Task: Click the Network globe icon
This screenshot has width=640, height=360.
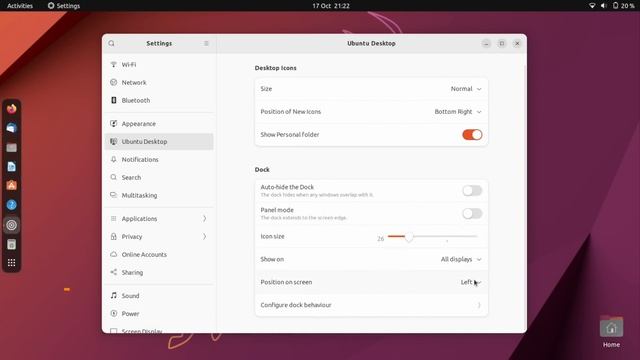Action: tap(113, 82)
